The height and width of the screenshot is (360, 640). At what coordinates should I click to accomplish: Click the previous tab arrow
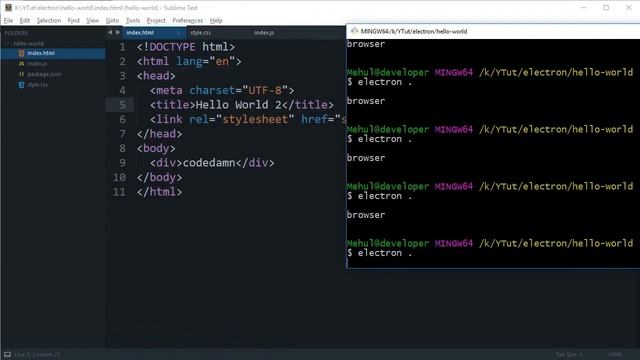109,32
